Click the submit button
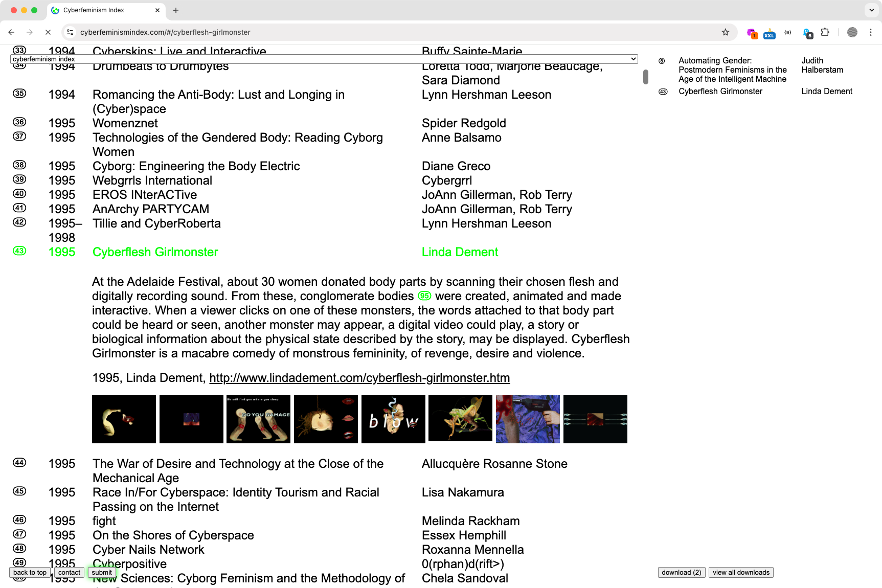Viewport: 882px width, 588px height. pyautogui.click(x=102, y=572)
